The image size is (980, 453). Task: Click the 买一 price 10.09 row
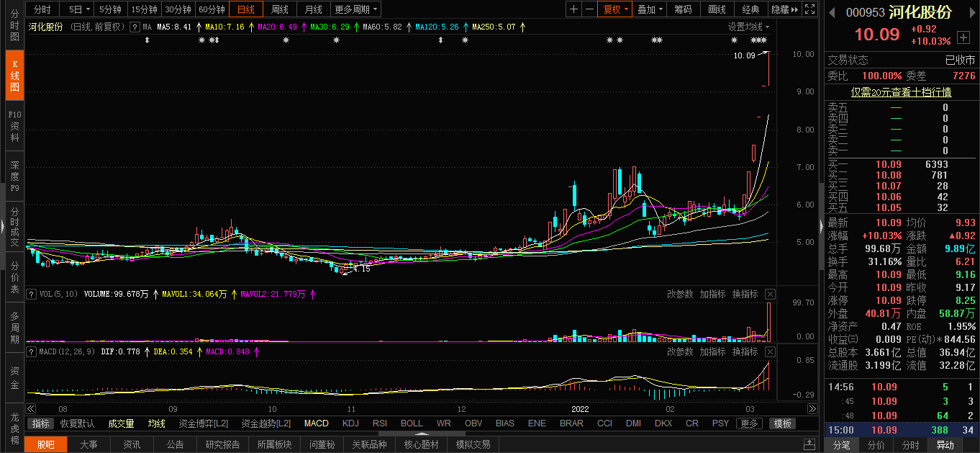[x=902, y=164]
